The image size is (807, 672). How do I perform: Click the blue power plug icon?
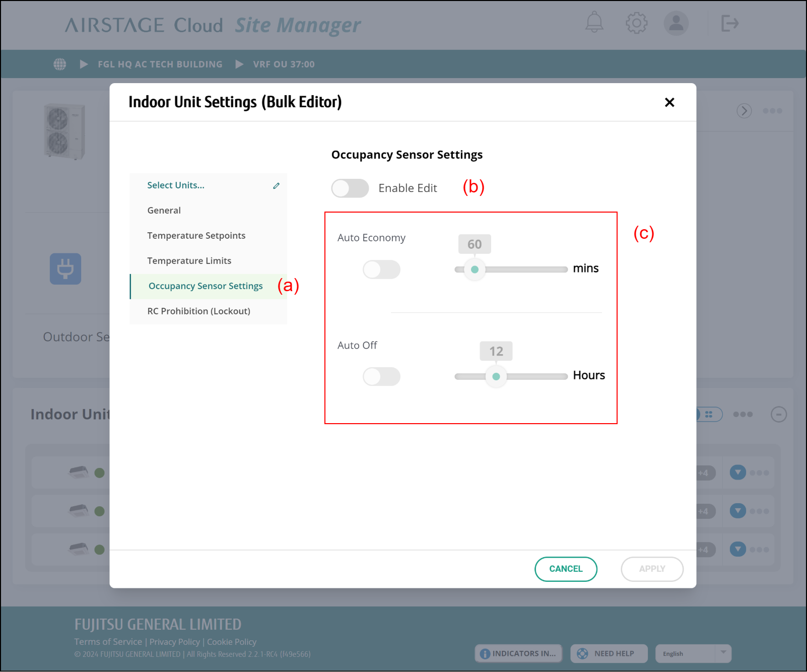[65, 268]
